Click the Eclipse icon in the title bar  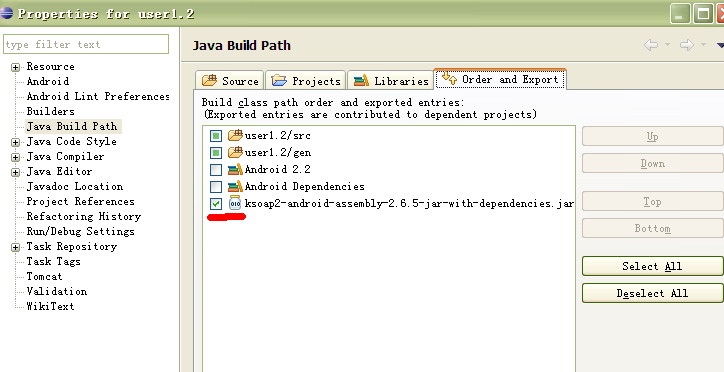(7, 13)
